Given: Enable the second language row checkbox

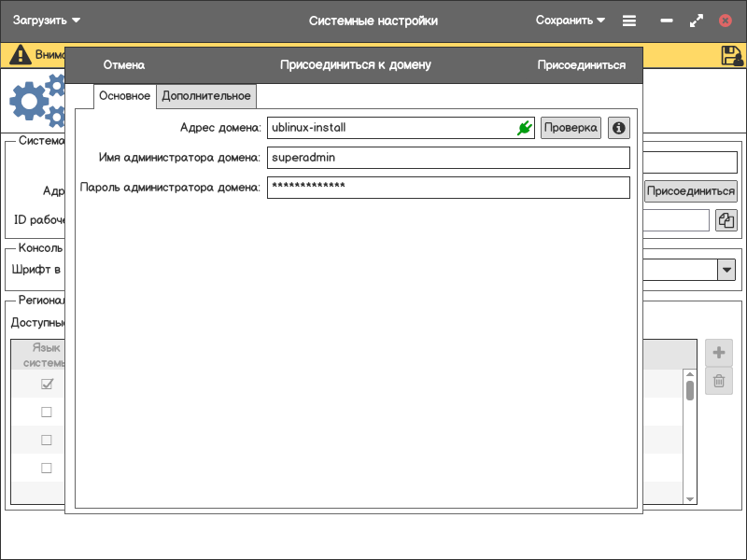Looking at the screenshot, I should coord(47,413).
